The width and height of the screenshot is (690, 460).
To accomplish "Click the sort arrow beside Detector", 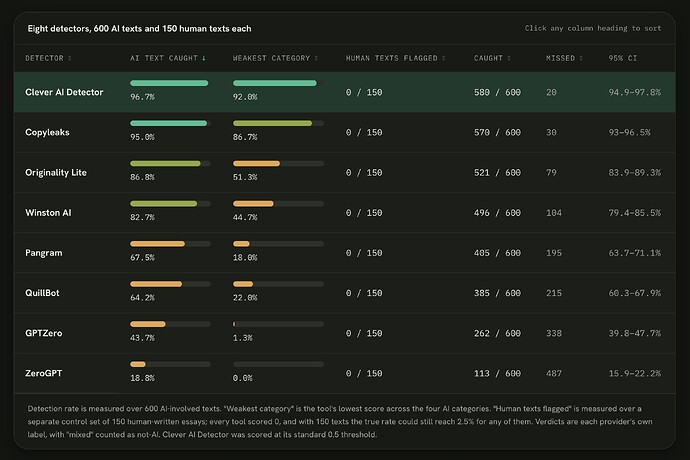I will [x=70, y=58].
